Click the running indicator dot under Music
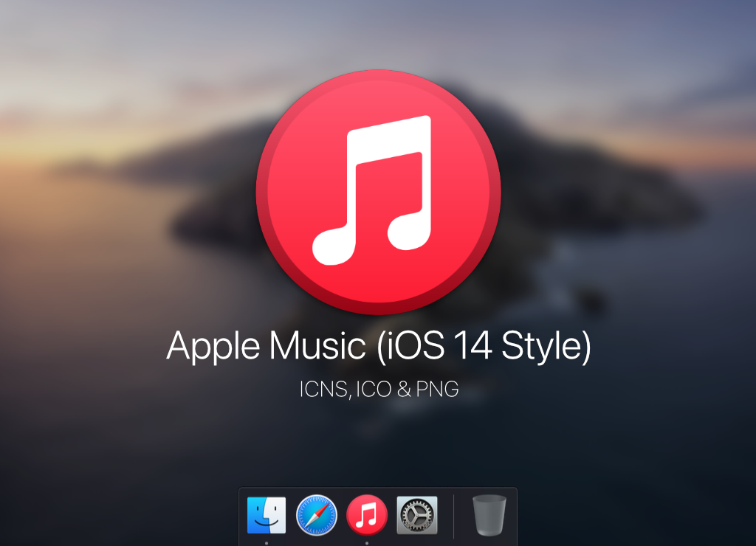Viewport: 756px width, 546px height. [366, 542]
